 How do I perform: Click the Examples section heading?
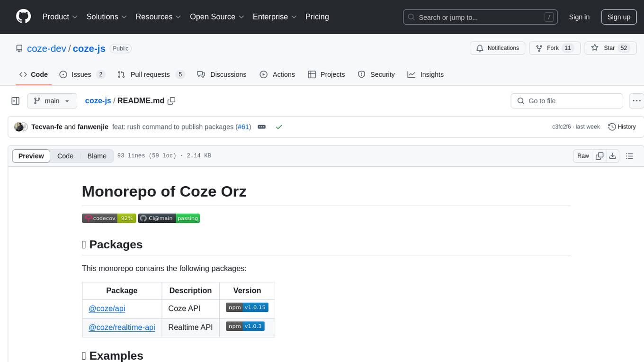[x=113, y=355]
